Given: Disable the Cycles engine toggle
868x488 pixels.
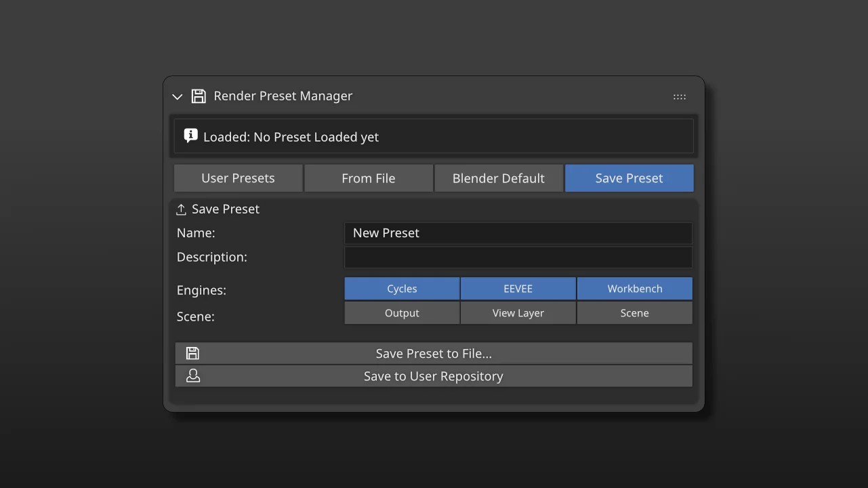Looking at the screenshot, I should [x=402, y=288].
